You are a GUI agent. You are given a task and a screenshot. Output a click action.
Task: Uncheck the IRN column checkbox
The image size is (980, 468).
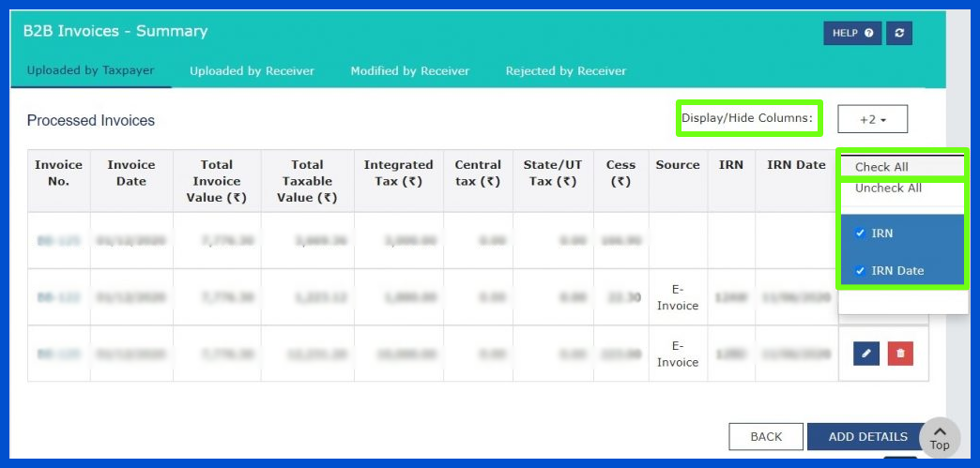click(x=860, y=234)
